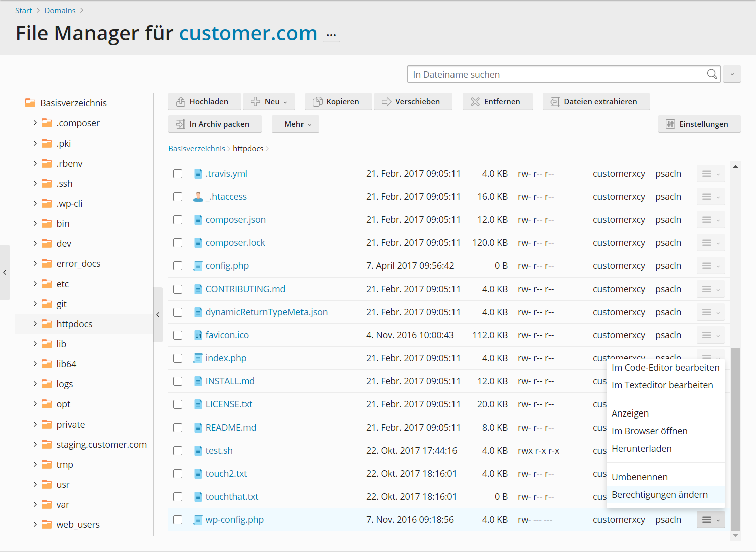Tick the checkbox next to favicon.ico
756x552 pixels.
[x=178, y=335]
